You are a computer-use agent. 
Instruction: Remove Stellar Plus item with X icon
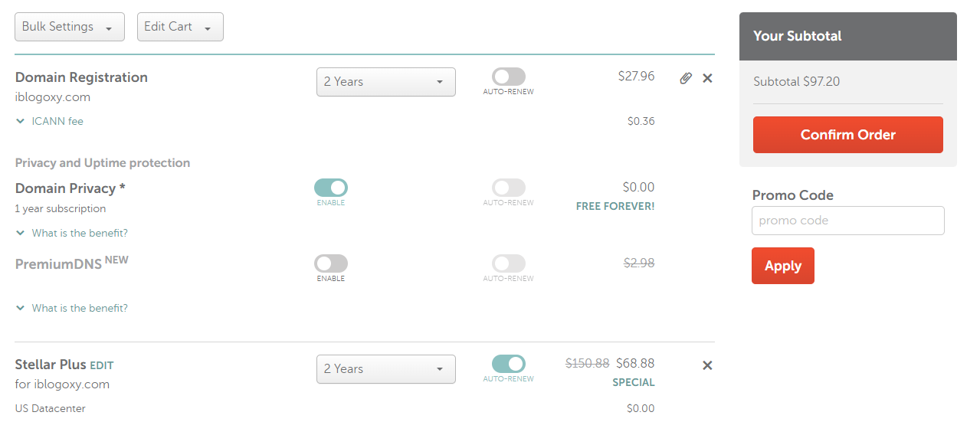point(707,365)
